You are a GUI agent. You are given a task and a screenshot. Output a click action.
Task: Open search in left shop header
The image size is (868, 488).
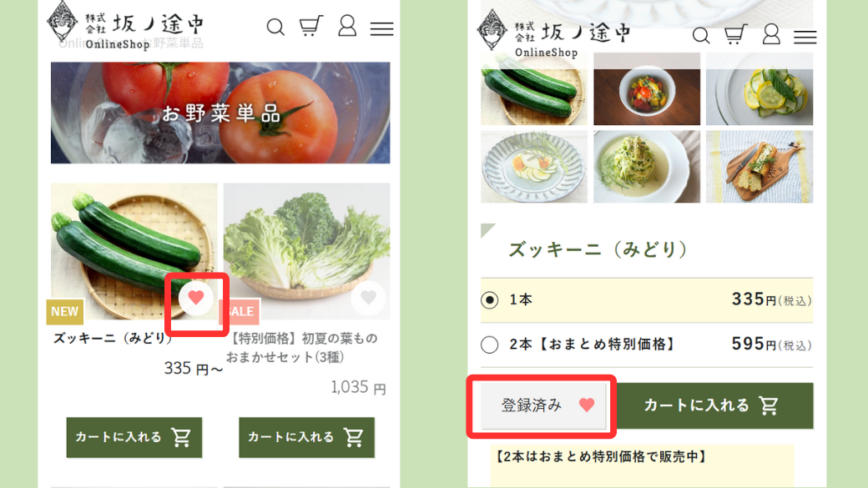pos(275,27)
